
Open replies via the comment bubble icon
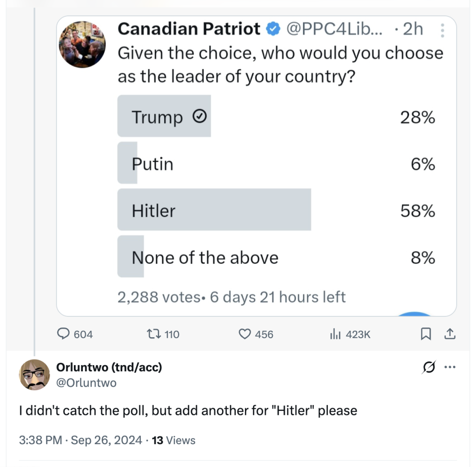[x=63, y=334]
